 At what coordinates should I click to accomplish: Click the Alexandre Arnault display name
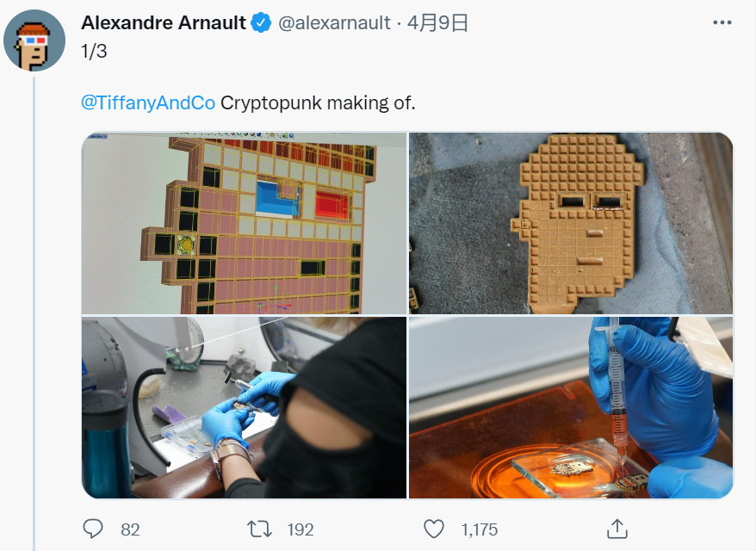[164, 22]
